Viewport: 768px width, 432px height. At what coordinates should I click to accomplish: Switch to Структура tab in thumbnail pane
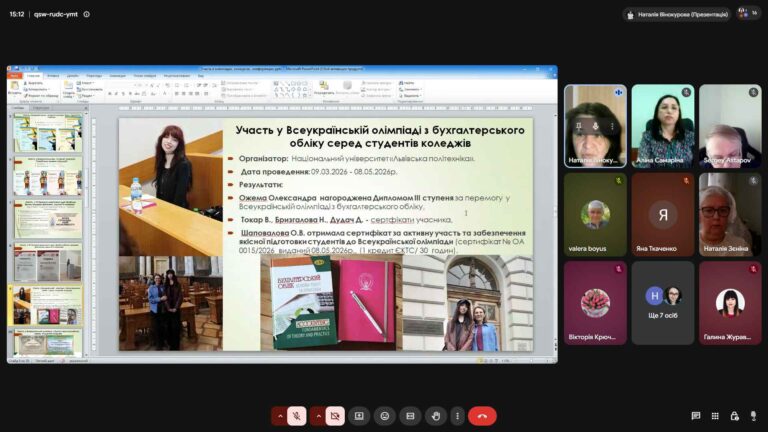tap(41, 108)
